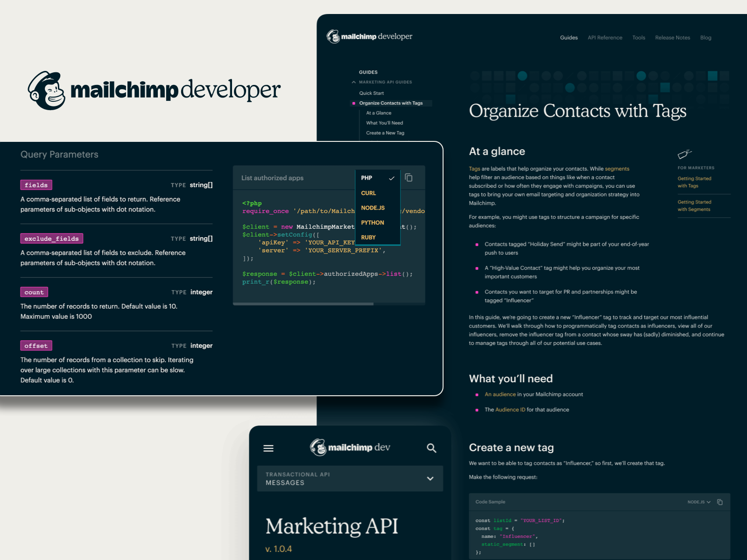Click the large mailchimp developer wordmark logo
Screen dimensions: 747x560
pyautogui.click(x=154, y=91)
